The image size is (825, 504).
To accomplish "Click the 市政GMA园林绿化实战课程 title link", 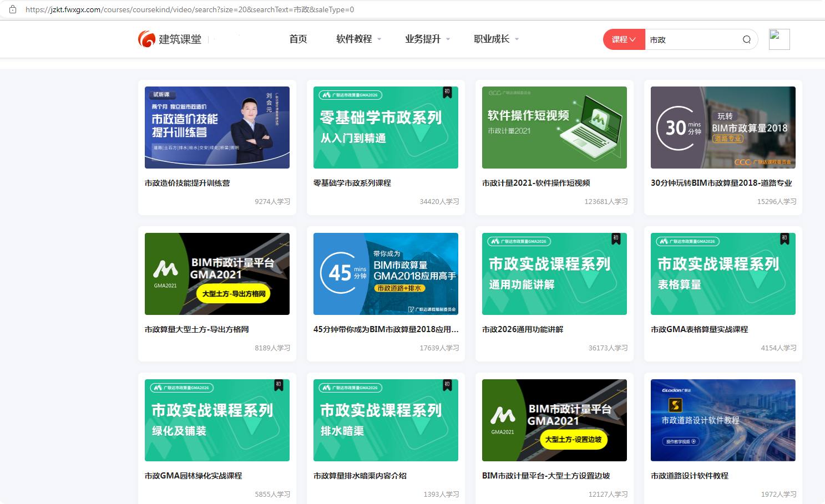I will pyautogui.click(x=194, y=476).
